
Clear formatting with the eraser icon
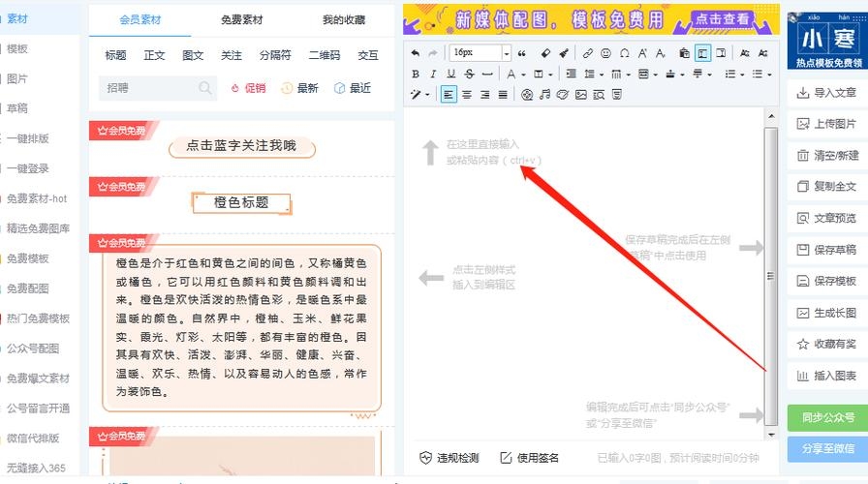pyautogui.click(x=545, y=53)
